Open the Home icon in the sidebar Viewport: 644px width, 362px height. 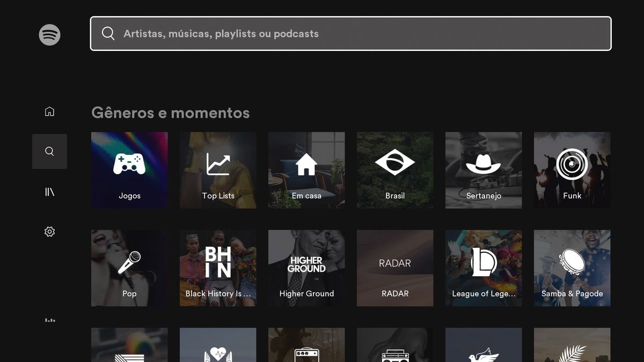[x=49, y=111]
